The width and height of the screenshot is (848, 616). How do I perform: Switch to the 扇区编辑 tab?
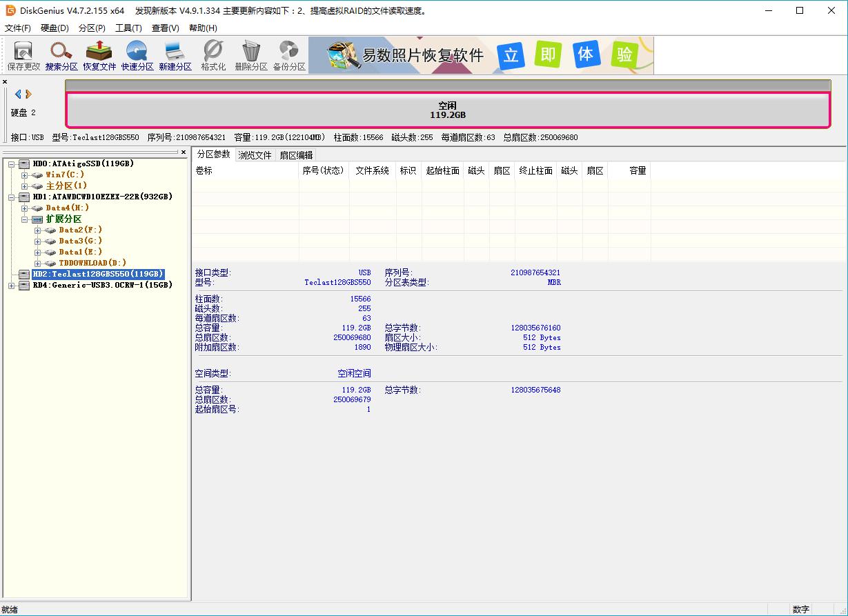297,155
